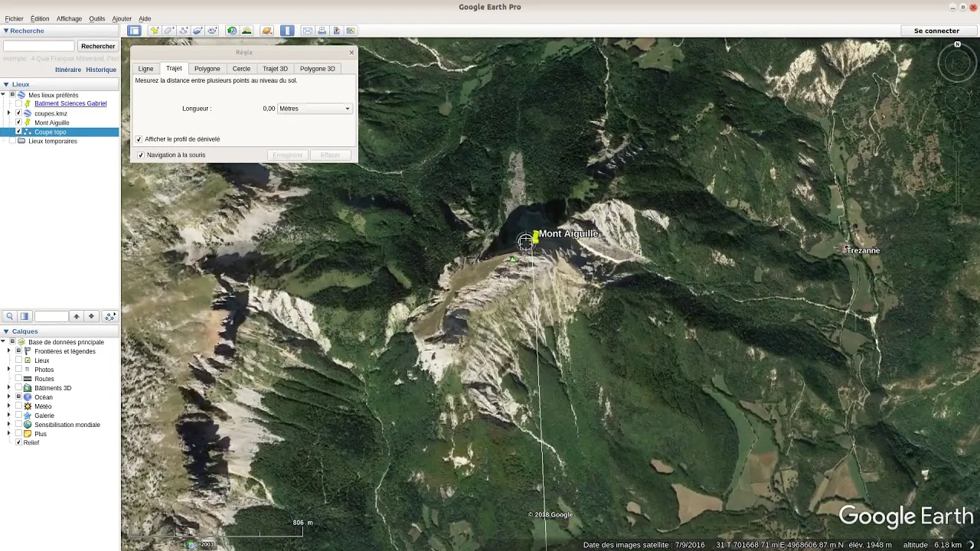Collapse the Lieux panel

(x=6, y=84)
